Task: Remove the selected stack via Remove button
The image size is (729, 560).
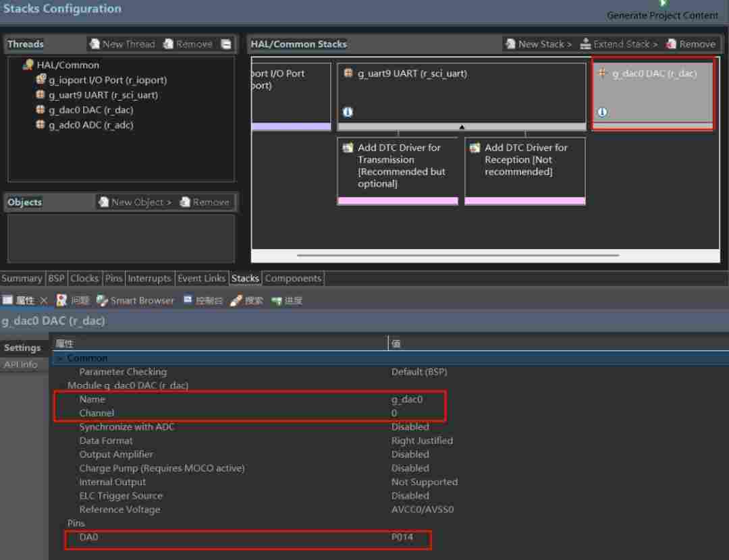Action: 690,44
